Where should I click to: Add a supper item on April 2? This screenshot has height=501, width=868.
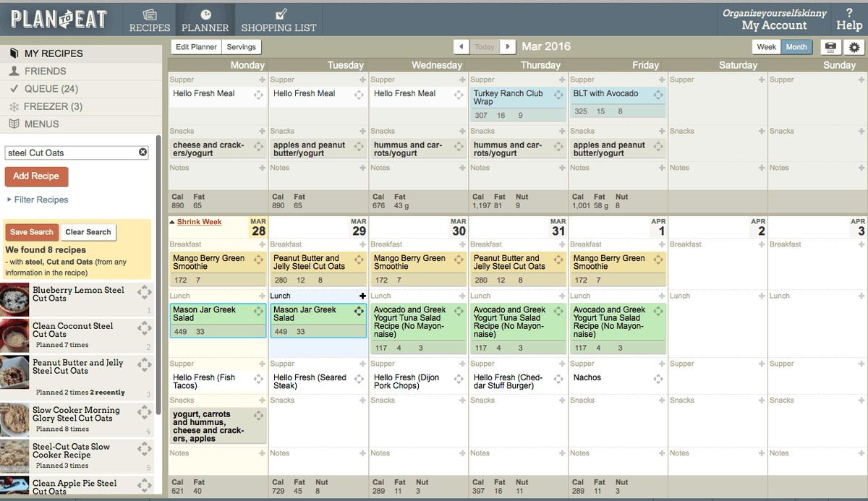(x=762, y=364)
